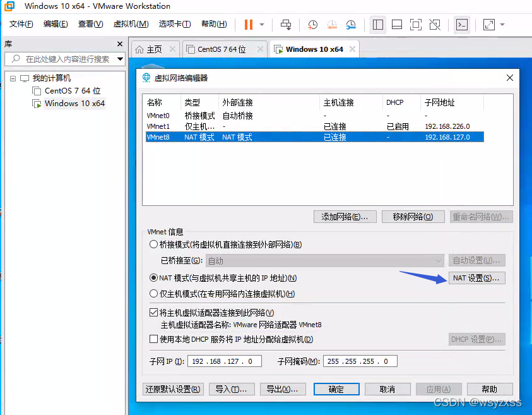Click the globe icon in the 虚拟网络编辑器 title

click(x=146, y=78)
